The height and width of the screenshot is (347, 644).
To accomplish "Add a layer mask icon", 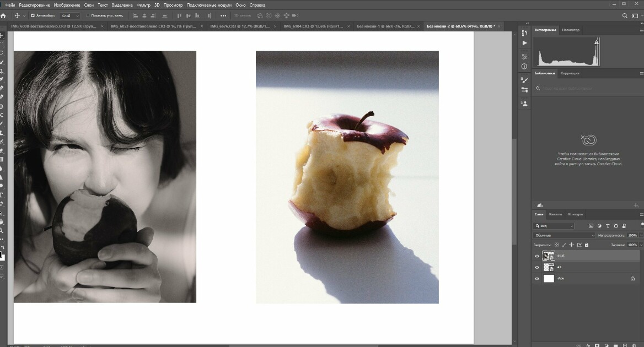I will point(597,345).
